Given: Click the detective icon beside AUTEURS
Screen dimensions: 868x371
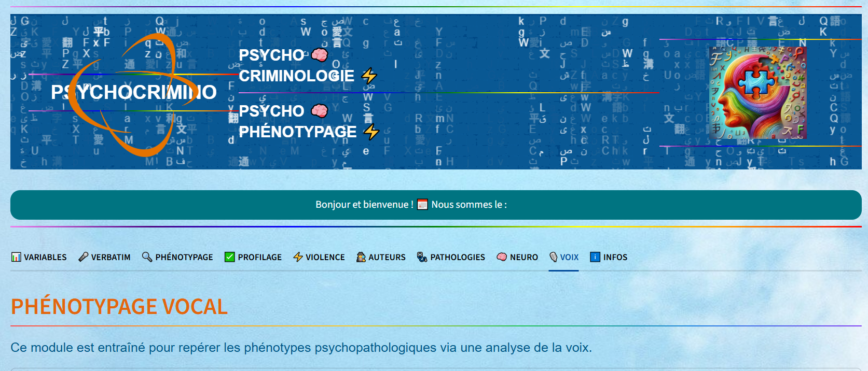Looking at the screenshot, I should [x=361, y=257].
